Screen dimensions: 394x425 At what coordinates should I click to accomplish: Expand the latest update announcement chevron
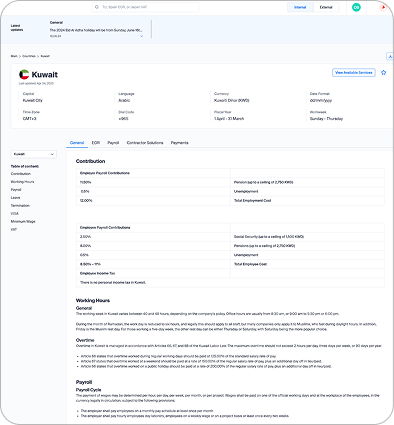[x=141, y=36]
